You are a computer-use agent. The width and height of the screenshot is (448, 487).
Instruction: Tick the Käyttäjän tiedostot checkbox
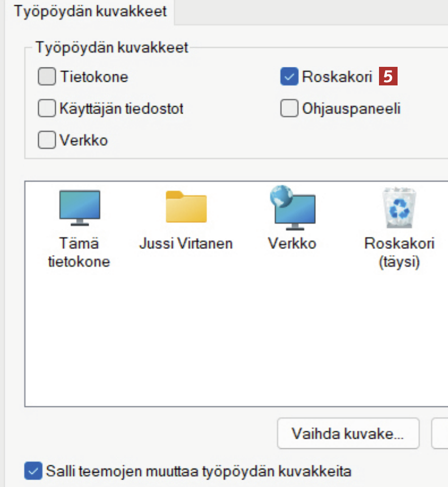tap(47, 108)
